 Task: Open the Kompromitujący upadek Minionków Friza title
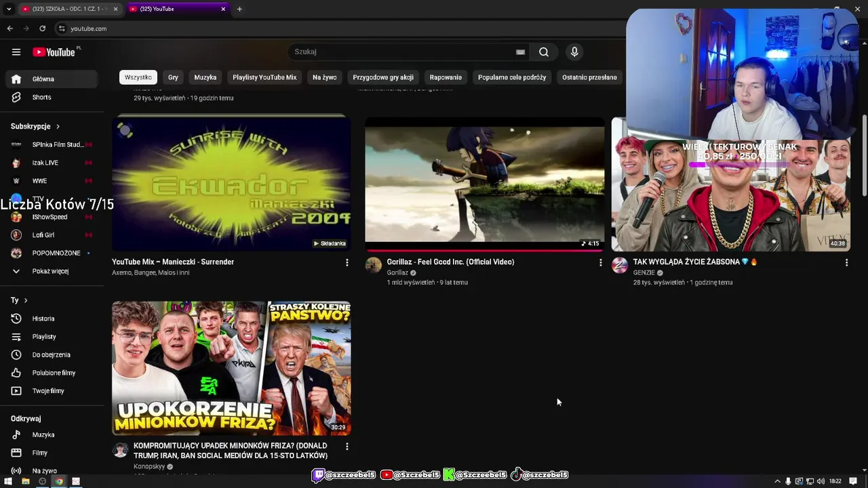point(231,451)
